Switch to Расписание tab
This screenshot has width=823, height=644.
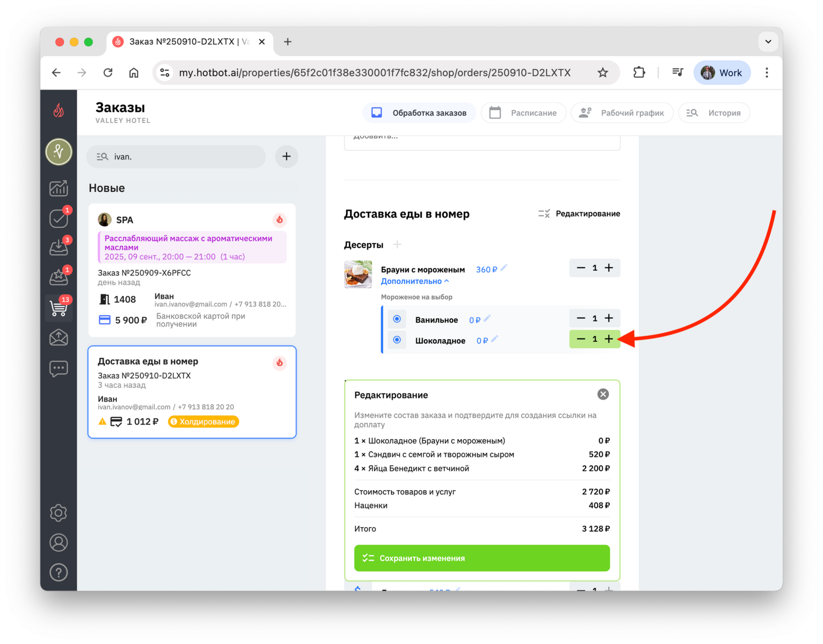coord(523,113)
